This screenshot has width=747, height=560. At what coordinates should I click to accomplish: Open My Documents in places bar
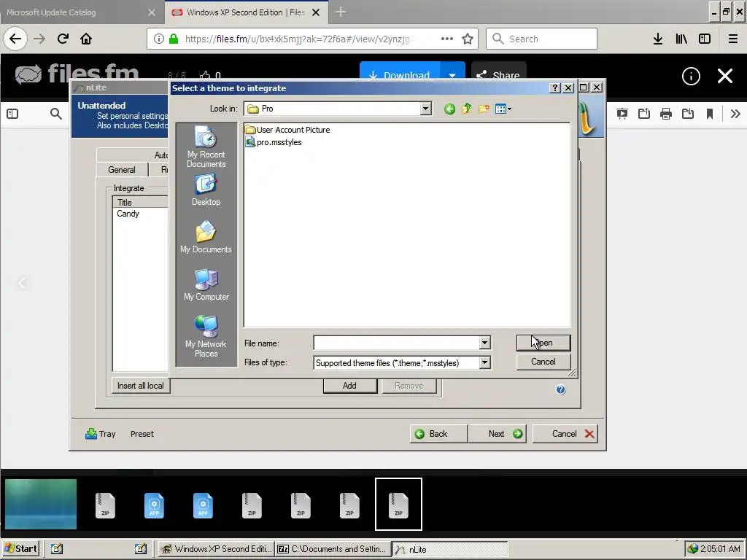click(206, 237)
